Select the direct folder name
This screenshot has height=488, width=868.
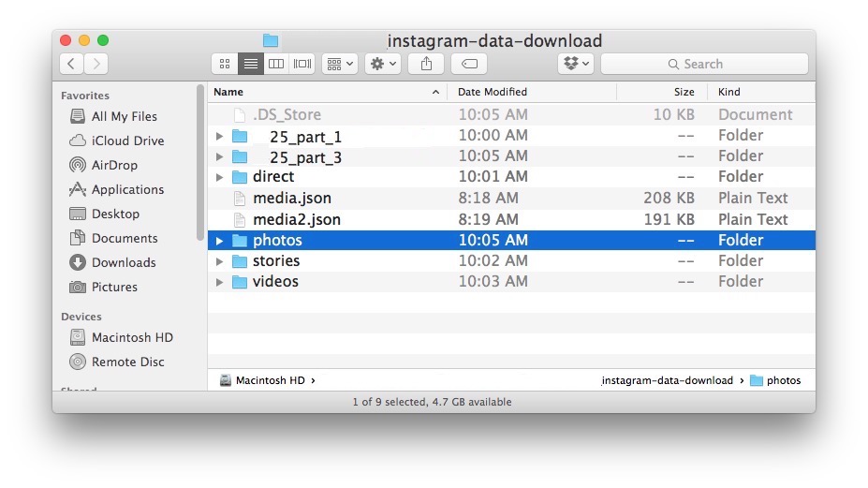click(x=273, y=177)
